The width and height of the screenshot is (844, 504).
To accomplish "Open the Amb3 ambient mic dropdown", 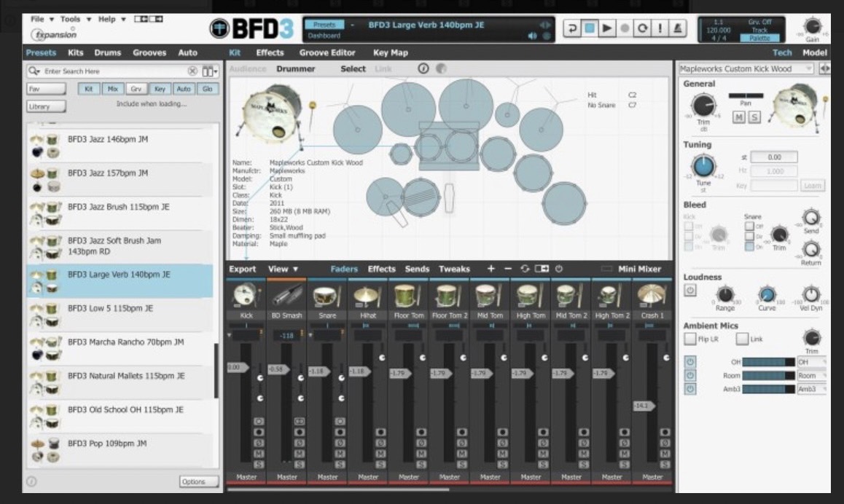I will coord(812,389).
